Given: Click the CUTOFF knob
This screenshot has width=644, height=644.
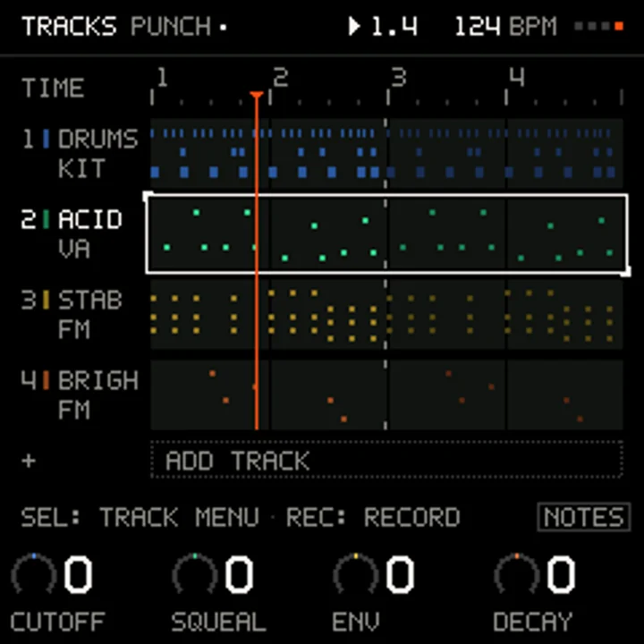Looking at the screenshot, I should [x=34, y=573].
